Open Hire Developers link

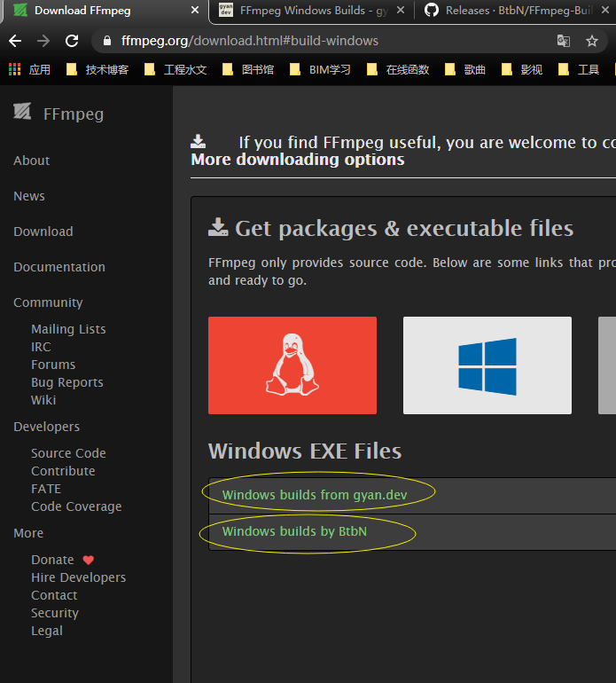click(78, 578)
